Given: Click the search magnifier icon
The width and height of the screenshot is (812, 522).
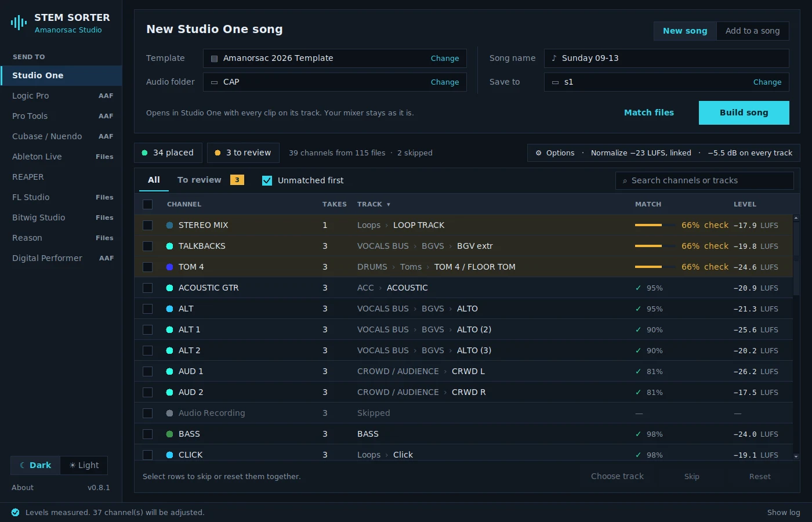Looking at the screenshot, I should coord(625,181).
